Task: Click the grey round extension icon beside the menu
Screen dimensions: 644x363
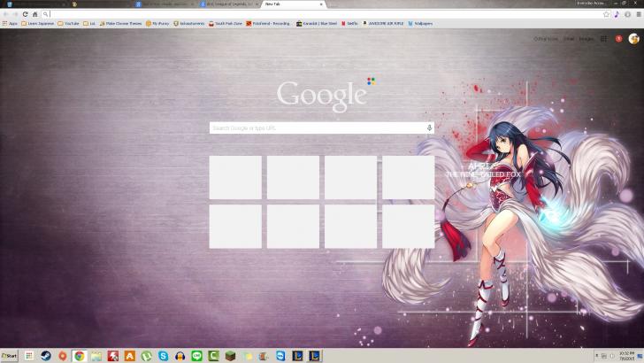Action: pos(627,14)
